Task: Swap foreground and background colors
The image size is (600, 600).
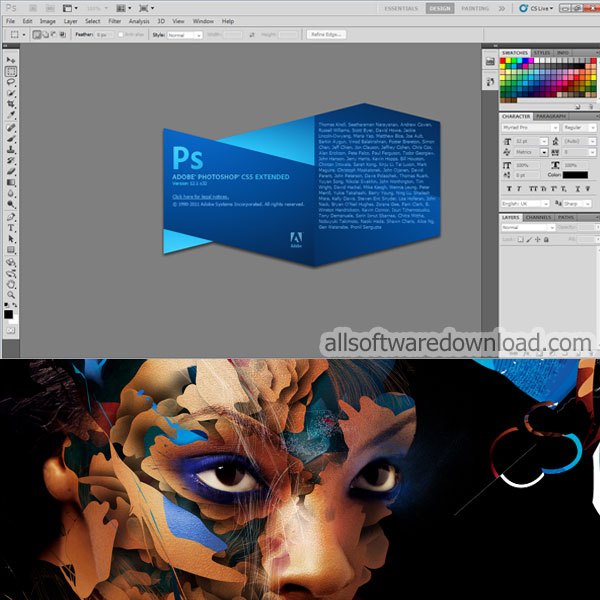Action: pyautogui.click(x=15, y=305)
